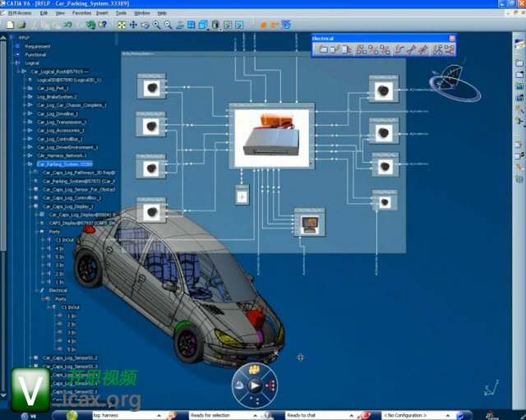Click the fourth Electrical toolbar network icon
Image resolution: width=526 pixels, height=420 pixels.
click(362, 49)
